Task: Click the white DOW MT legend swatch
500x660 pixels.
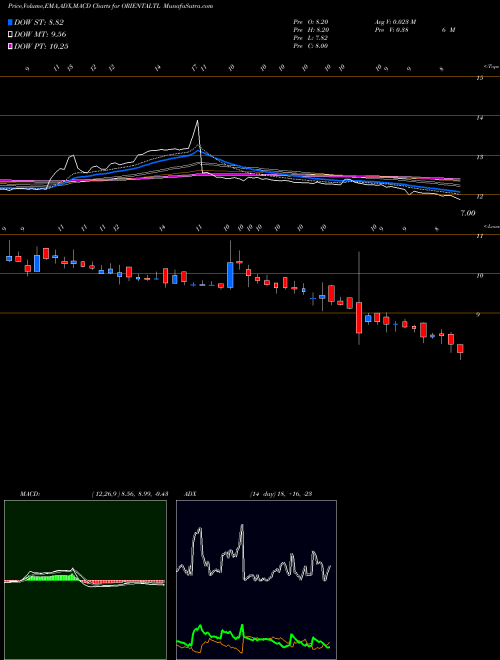Action: tap(10, 35)
